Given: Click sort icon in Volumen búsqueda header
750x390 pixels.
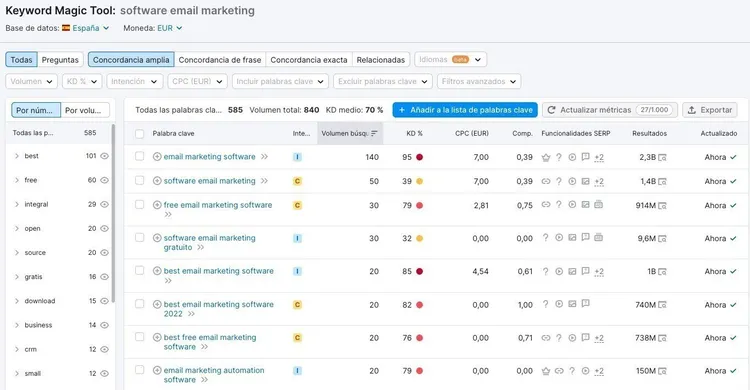Looking at the screenshot, I should [375, 134].
